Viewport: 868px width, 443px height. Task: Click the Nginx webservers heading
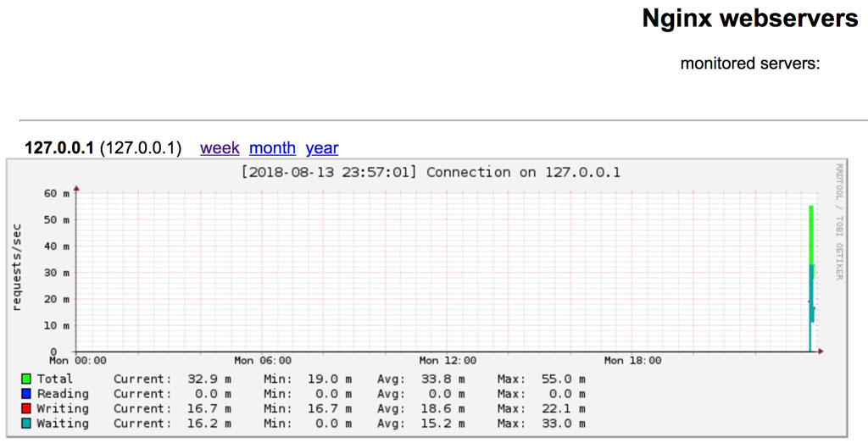pyautogui.click(x=749, y=19)
